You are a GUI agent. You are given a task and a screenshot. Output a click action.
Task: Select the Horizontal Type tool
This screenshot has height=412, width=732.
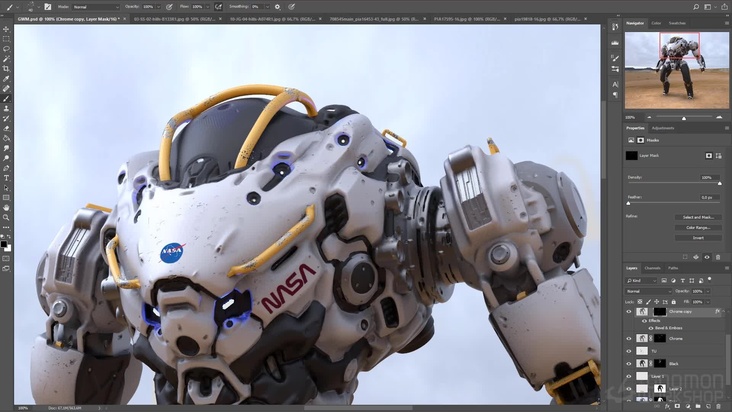(x=6, y=178)
